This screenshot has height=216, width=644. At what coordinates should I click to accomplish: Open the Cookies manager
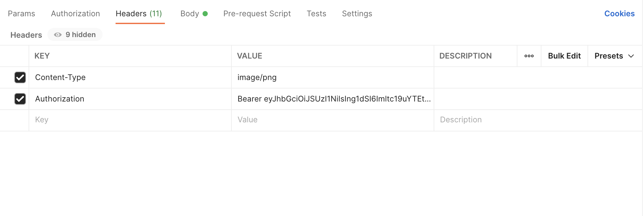point(619,13)
